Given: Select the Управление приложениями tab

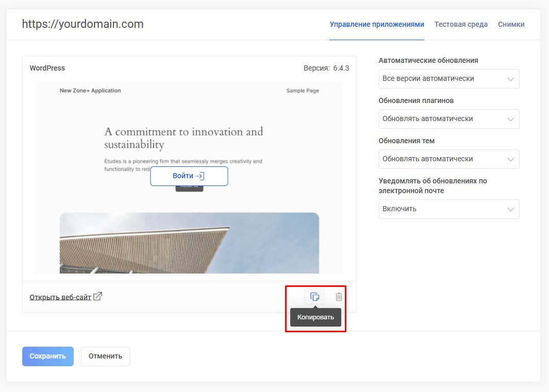Looking at the screenshot, I should 376,24.
